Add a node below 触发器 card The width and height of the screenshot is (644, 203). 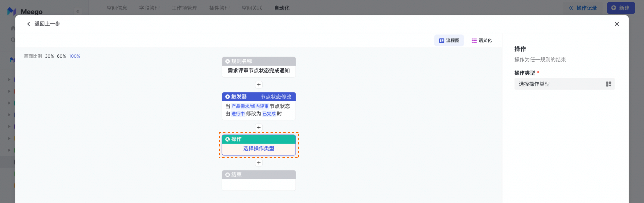pyautogui.click(x=259, y=127)
